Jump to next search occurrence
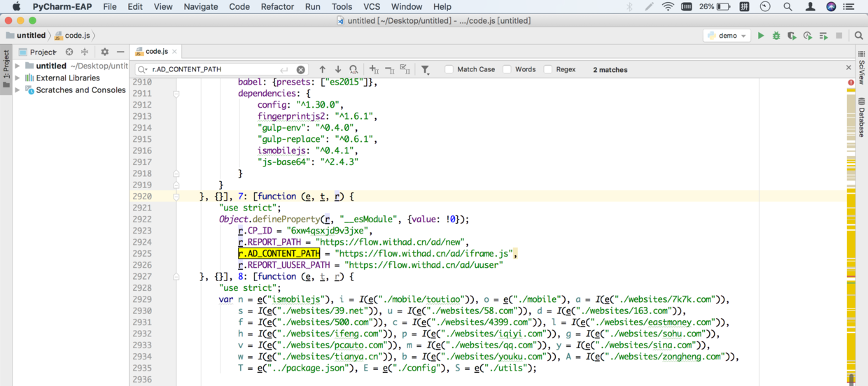Image resolution: width=868 pixels, height=386 pixels. [337, 69]
